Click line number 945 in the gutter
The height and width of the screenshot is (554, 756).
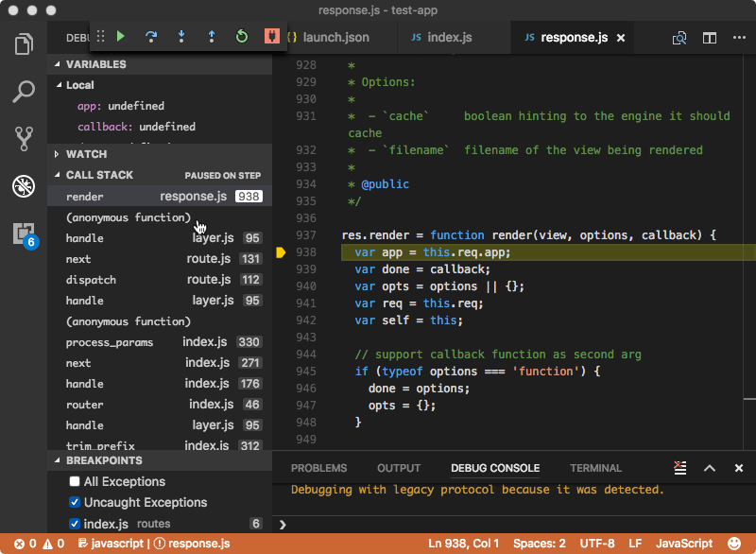tap(306, 372)
